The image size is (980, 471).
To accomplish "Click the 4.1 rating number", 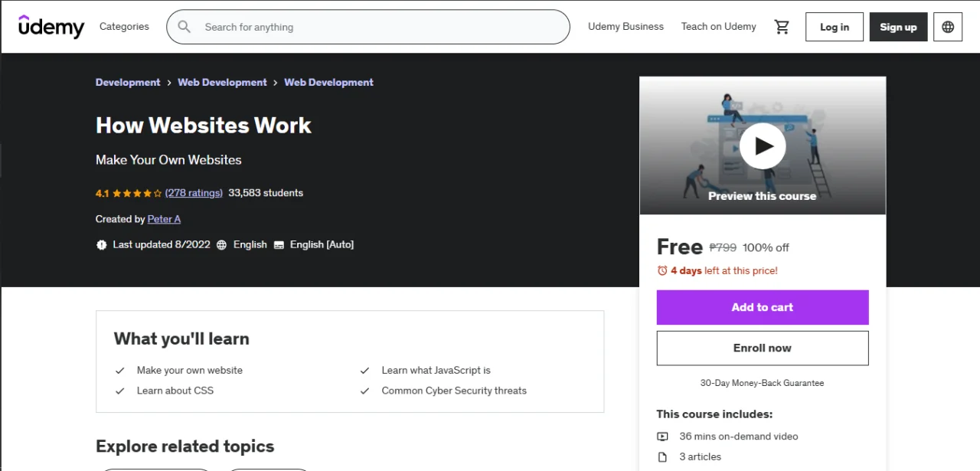I will tap(103, 193).
